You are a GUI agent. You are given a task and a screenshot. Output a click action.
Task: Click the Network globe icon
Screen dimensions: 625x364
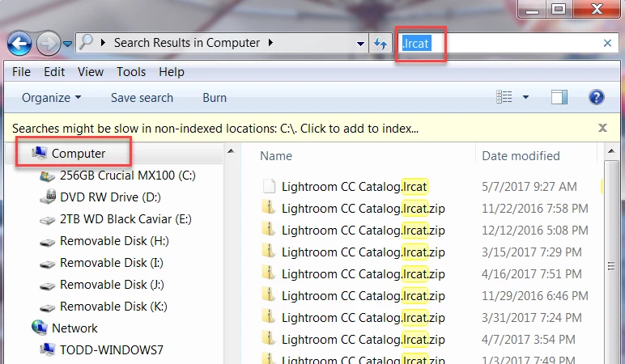pyautogui.click(x=39, y=328)
